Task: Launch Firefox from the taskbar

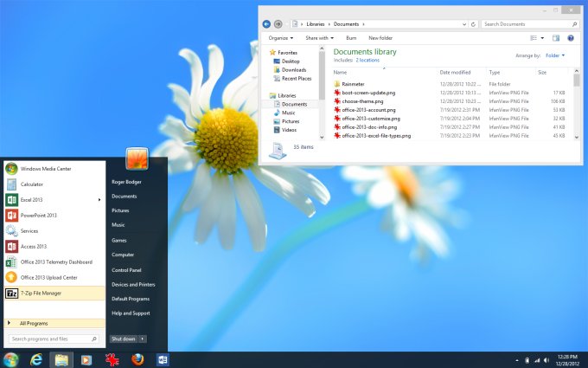Action: pyautogui.click(x=137, y=359)
